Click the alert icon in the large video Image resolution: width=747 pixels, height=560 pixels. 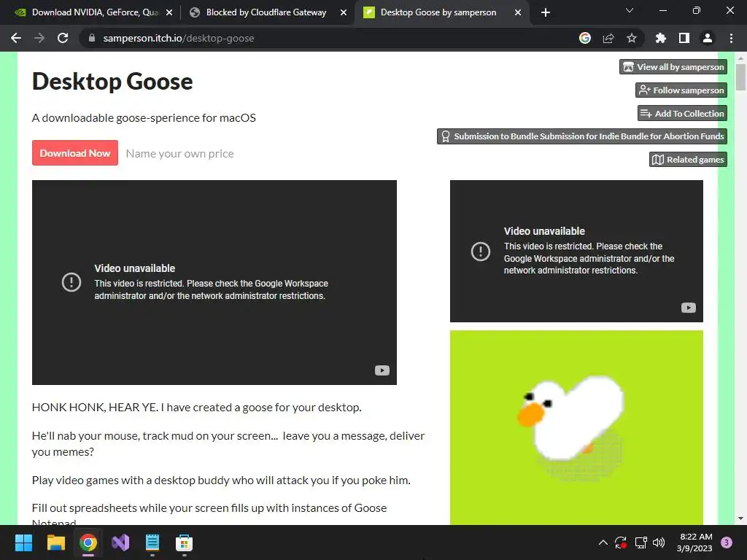pos(71,282)
